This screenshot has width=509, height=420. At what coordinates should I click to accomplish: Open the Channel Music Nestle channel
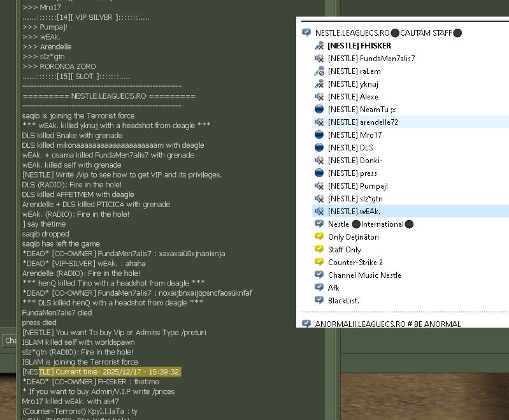364,275
